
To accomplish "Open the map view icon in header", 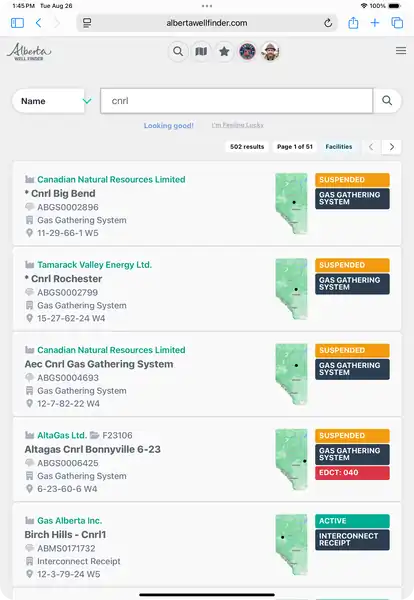I will (201, 51).
